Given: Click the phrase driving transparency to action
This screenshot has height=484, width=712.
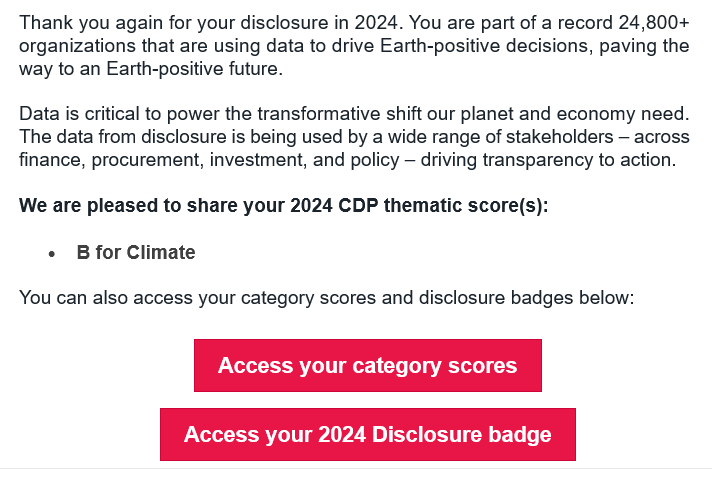Looking at the screenshot, I should coord(549,160).
